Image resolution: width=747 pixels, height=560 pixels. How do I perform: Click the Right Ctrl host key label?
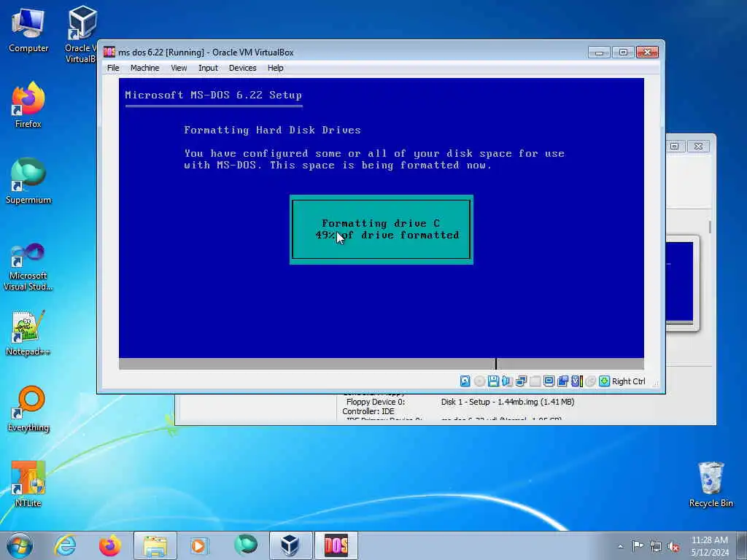pyautogui.click(x=628, y=381)
